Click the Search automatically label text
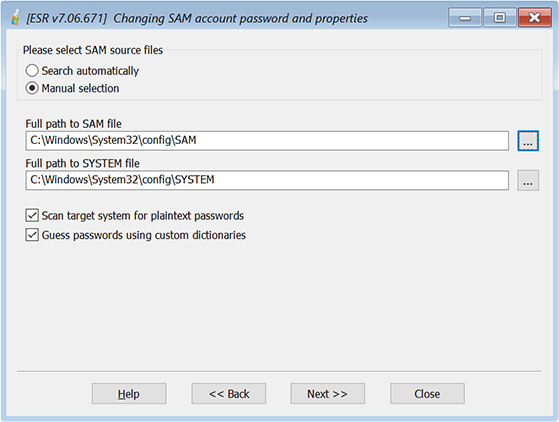The width and height of the screenshot is (559, 422). [90, 71]
